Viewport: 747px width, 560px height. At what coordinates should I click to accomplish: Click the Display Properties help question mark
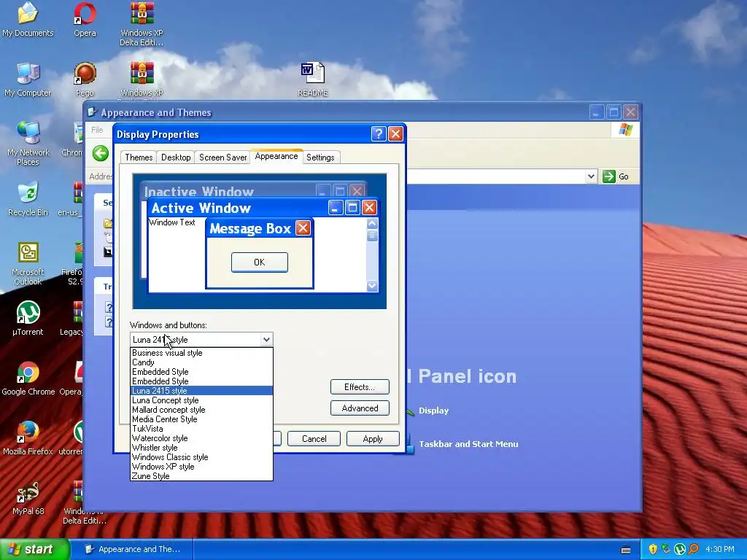click(379, 134)
